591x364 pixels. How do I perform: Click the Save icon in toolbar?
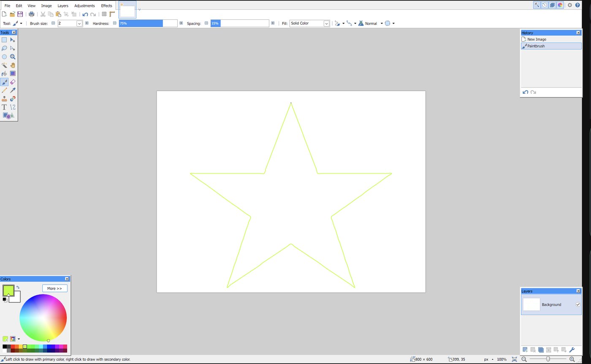tap(20, 14)
